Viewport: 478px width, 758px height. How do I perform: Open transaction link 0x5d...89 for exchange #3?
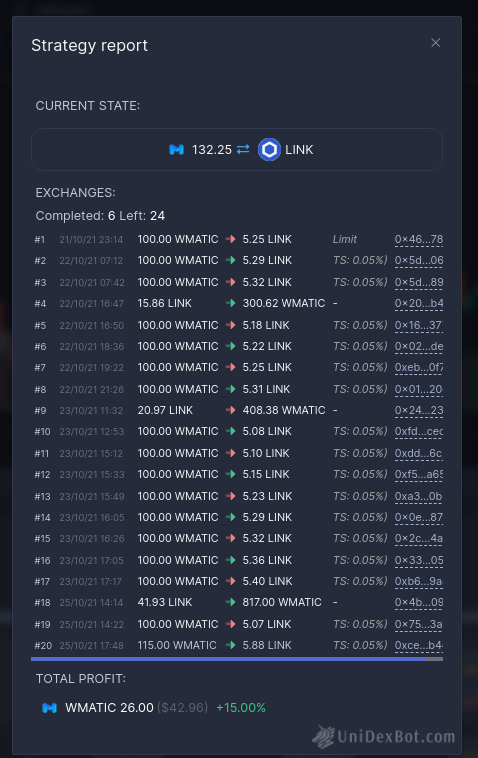point(419,282)
